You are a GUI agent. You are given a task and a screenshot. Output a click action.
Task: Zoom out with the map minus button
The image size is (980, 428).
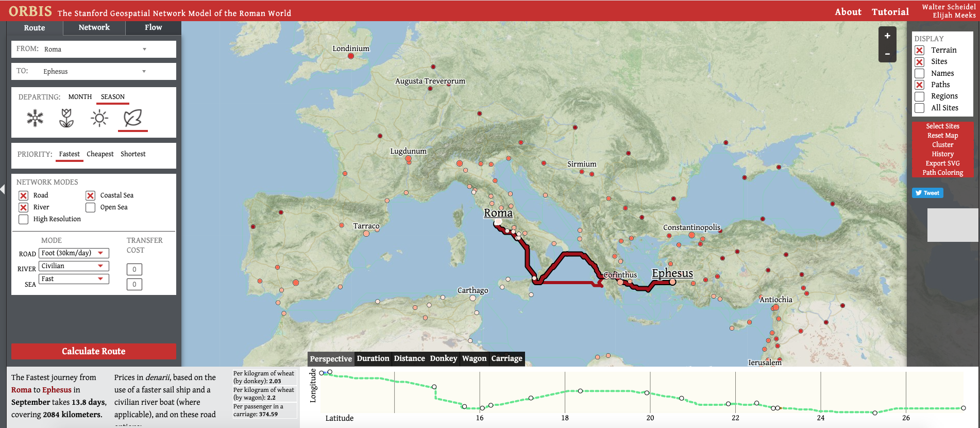(887, 54)
